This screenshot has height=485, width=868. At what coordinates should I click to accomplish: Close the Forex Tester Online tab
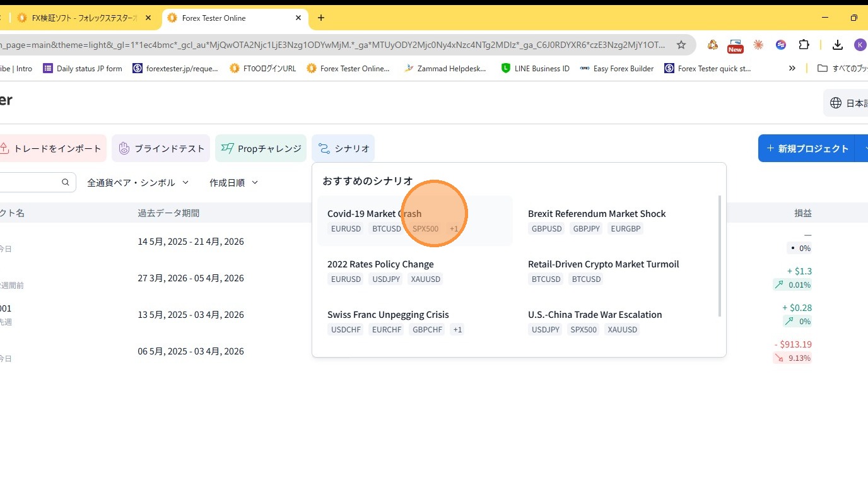[x=298, y=18]
